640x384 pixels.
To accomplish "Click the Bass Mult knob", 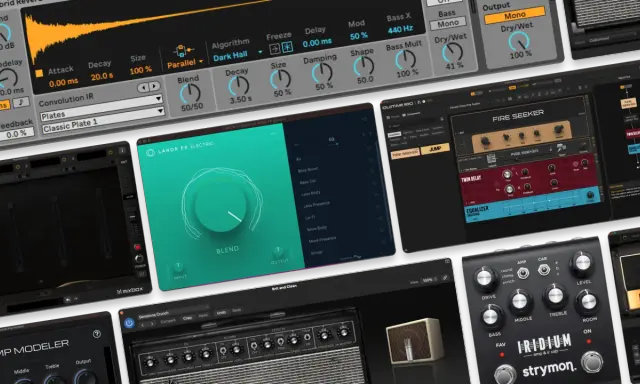I will 405,60.
